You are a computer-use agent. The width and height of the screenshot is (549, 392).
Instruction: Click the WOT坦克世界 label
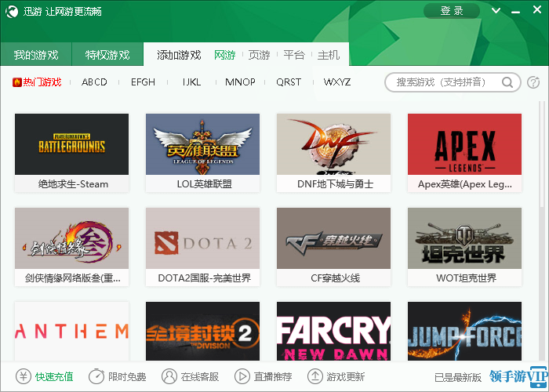click(x=467, y=278)
